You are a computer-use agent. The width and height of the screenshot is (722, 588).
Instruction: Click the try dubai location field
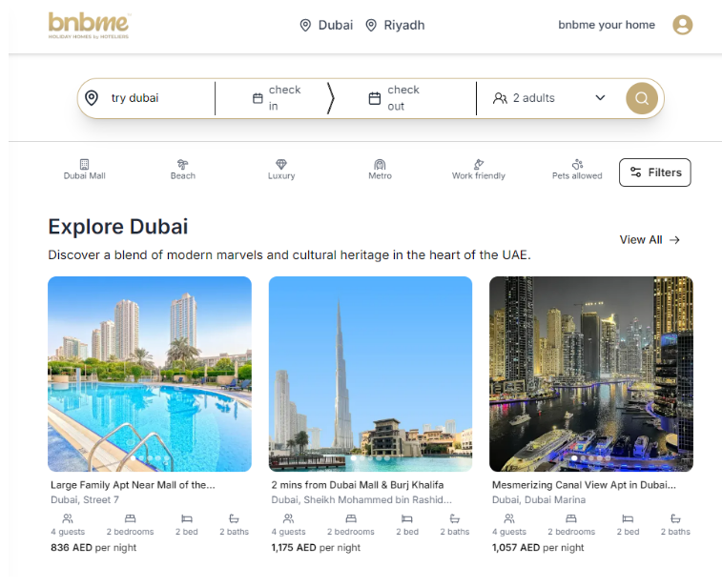(147, 98)
